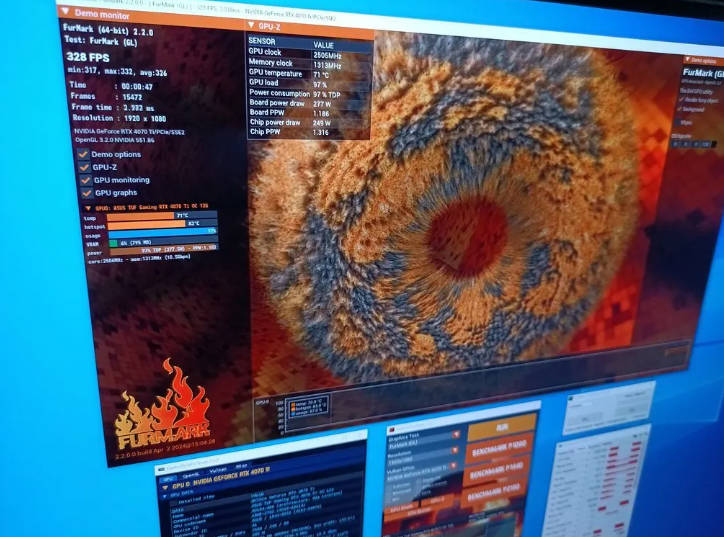This screenshot has height=537, width=724.
Task: Click the Frames 15472 value
Action: click(132, 97)
